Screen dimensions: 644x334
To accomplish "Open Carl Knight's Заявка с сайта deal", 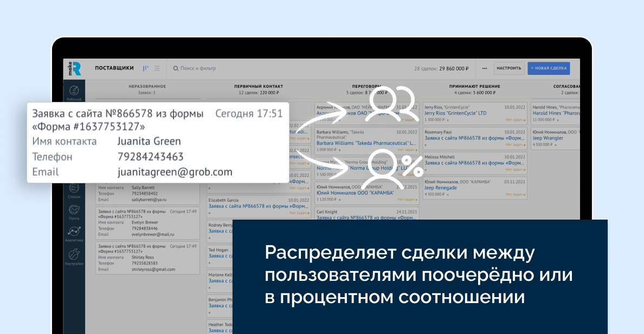I will click(366, 217).
